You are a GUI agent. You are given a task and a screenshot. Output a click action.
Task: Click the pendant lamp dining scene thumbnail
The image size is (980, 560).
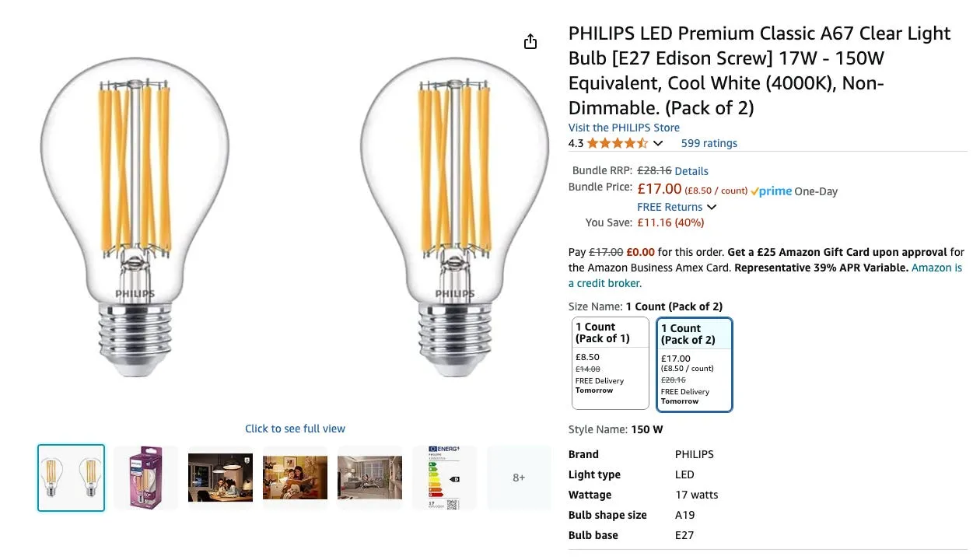pos(220,478)
